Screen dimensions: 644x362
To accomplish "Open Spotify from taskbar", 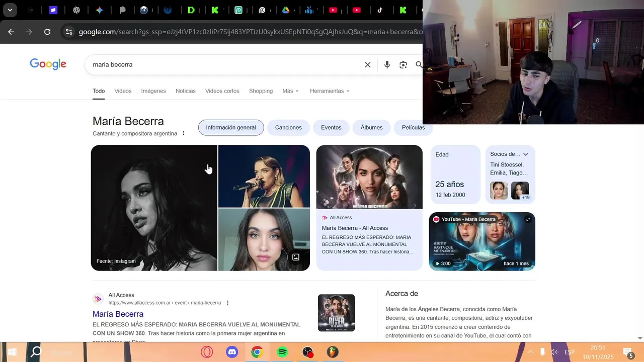I will click(x=282, y=352).
